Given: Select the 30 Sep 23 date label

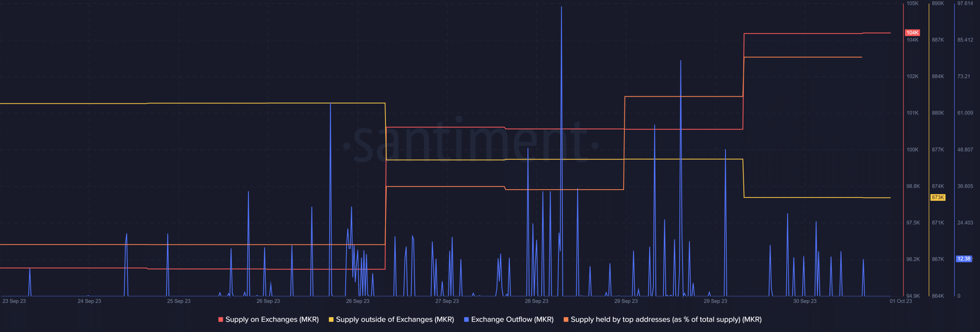Looking at the screenshot, I should [805, 301].
